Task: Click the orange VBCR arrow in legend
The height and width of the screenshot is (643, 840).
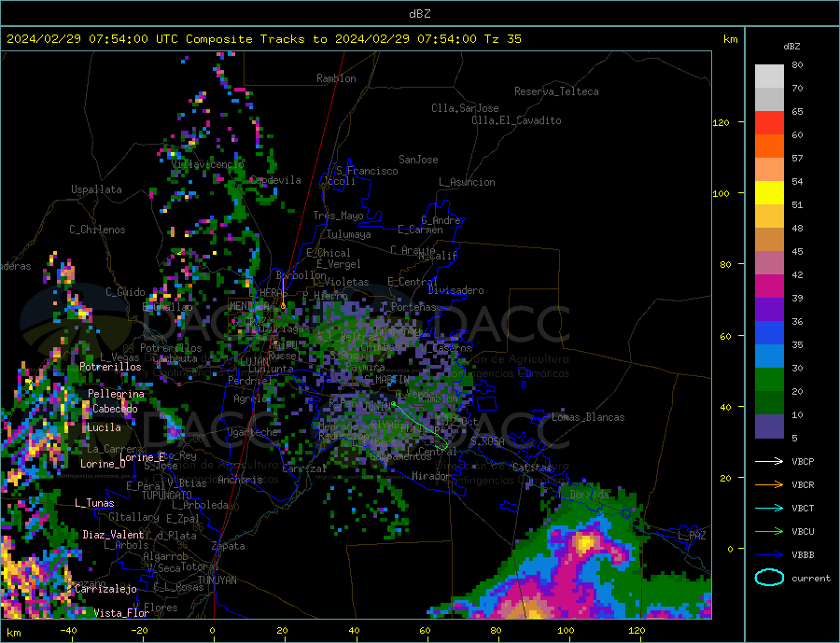Action: (769, 485)
